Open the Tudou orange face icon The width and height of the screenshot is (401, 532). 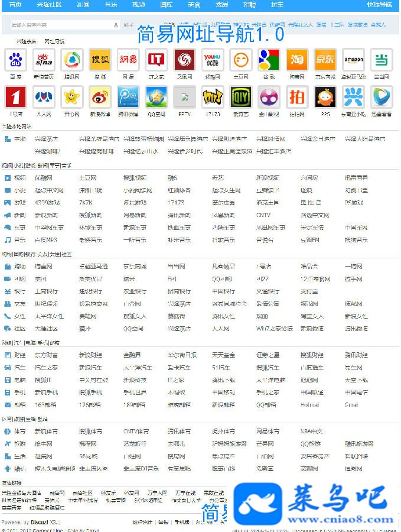[x=241, y=60]
